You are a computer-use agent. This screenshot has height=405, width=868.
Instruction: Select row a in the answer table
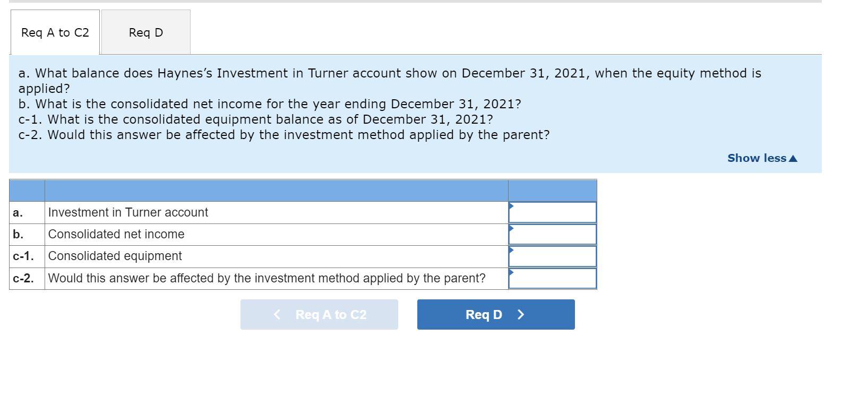[18, 212]
